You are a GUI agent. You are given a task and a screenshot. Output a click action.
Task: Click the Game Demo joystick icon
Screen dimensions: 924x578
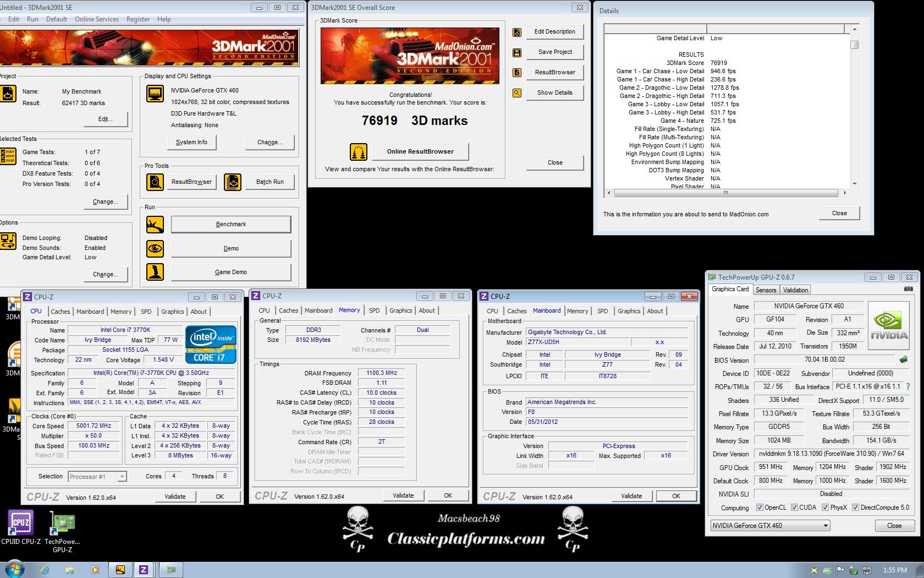tap(155, 272)
